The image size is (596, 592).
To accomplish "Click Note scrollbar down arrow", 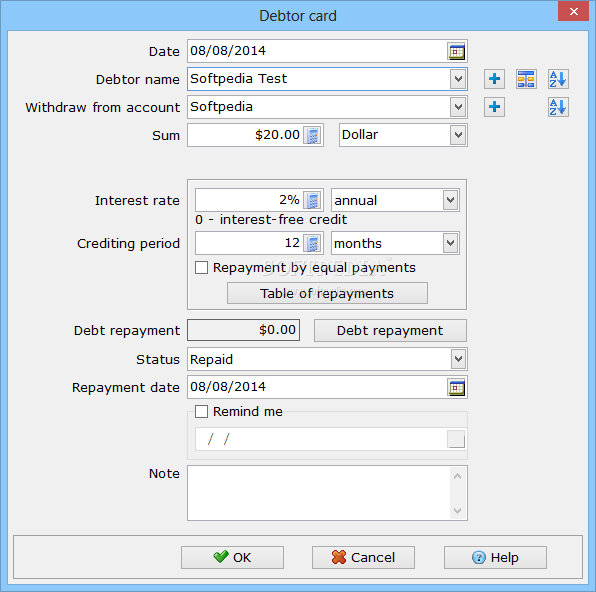I will [458, 511].
